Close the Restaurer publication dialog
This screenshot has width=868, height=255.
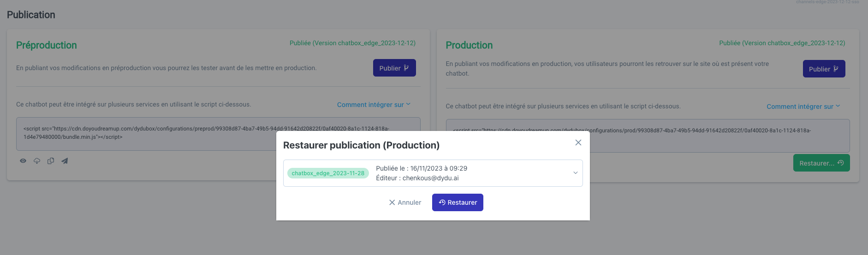(578, 142)
